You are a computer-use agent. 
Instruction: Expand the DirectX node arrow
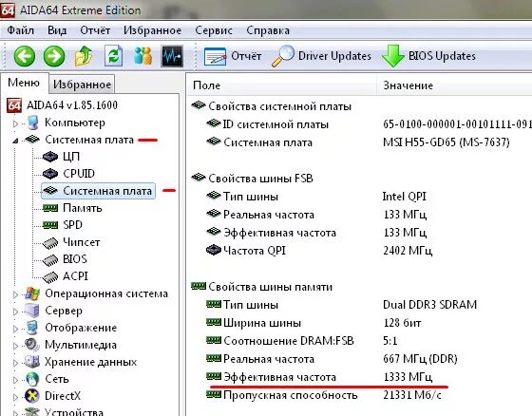[x=15, y=397]
